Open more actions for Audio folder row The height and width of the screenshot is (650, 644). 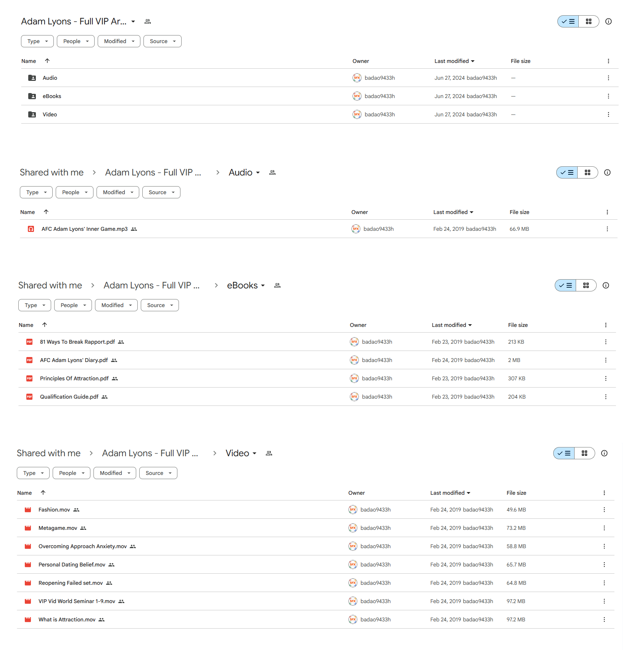point(609,78)
